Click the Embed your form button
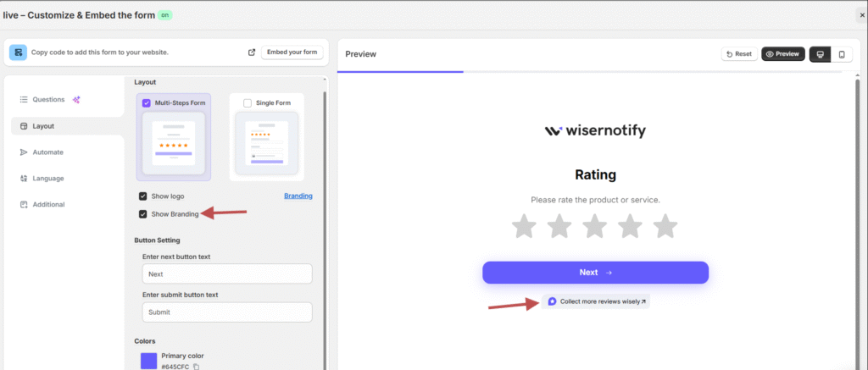The image size is (868, 370). point(292,52)
